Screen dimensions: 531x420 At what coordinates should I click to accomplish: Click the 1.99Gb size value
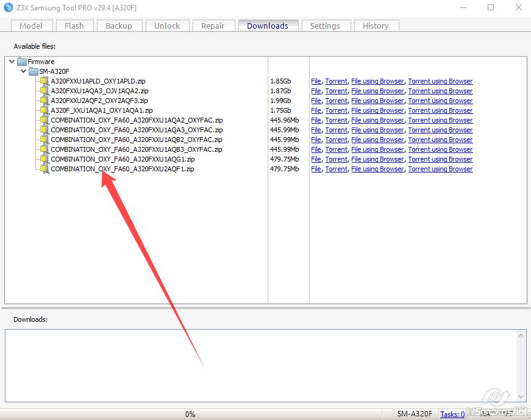pos(280,101)
